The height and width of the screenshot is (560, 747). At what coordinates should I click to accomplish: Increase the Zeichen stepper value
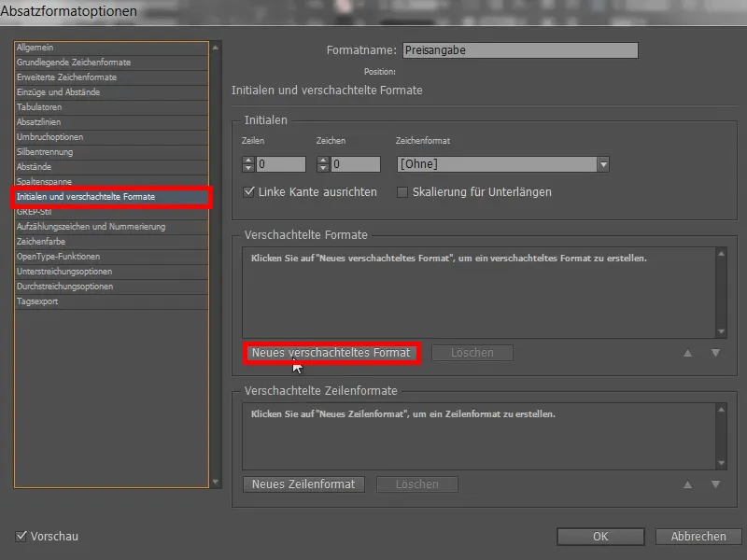323,161
